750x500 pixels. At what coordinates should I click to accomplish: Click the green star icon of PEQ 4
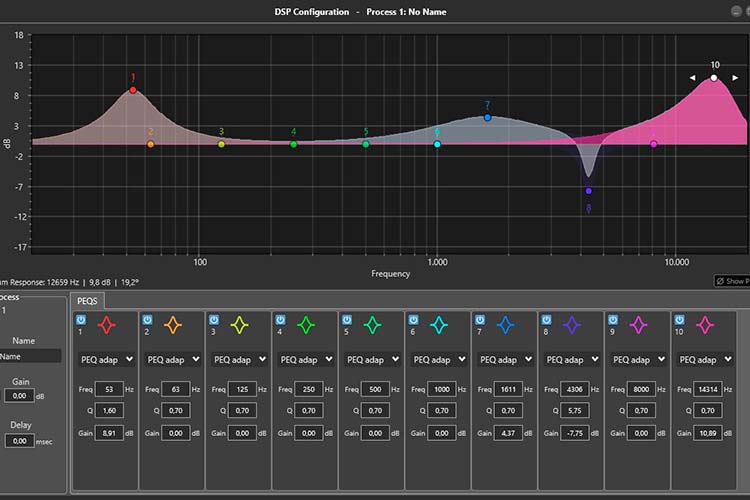[306, 325]
